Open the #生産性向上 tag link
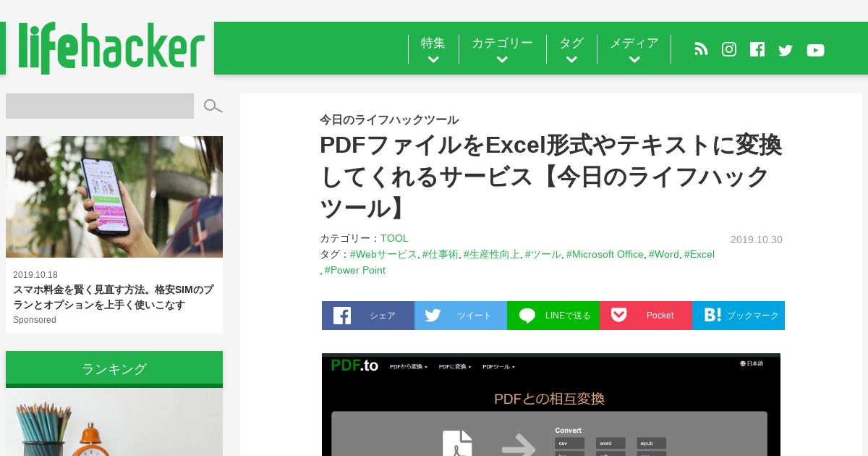Viewport: 868px width, 456px height. pos(492,254)
